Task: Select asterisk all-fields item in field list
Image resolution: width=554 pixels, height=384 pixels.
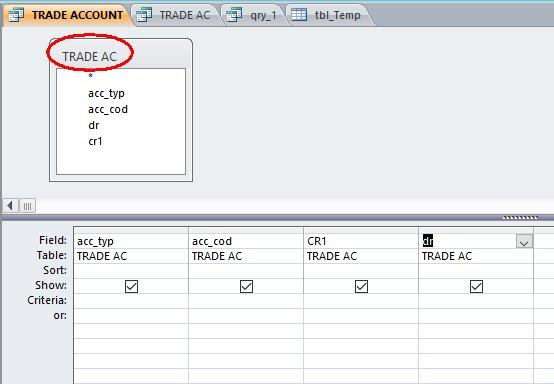Action: pos(91,76)
